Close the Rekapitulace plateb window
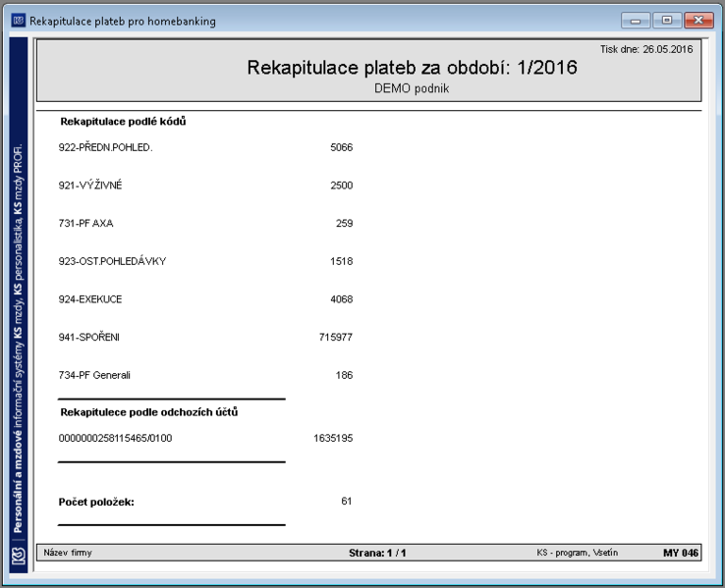The width and height of the screenshot is (725, 588). tap(698, 21)
